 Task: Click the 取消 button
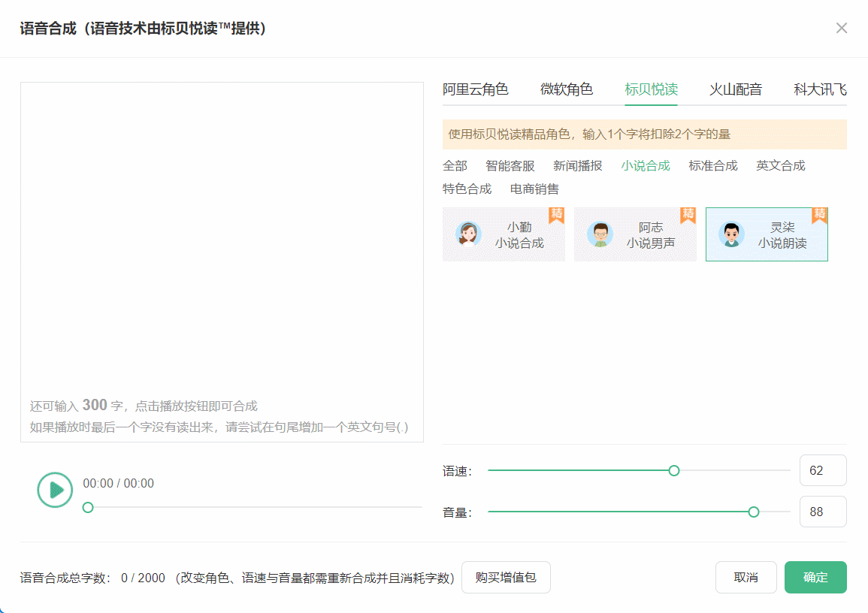[746, 578]
